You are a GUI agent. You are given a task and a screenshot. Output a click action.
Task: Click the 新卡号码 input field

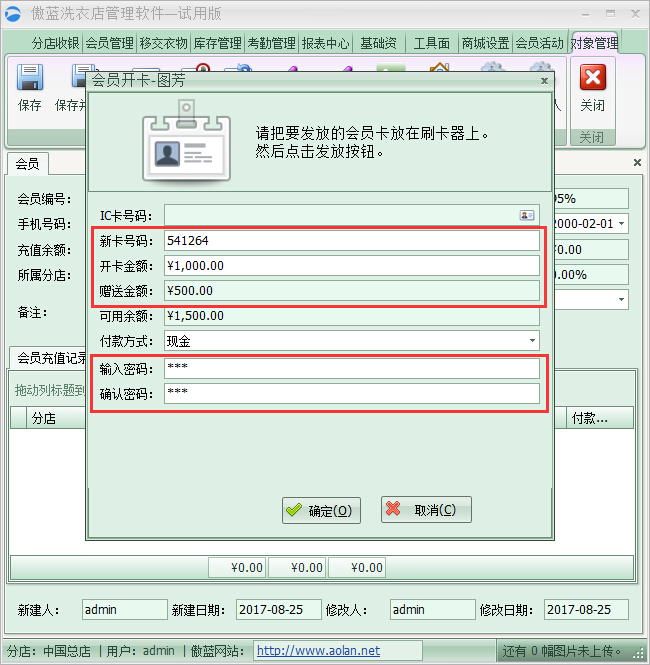pos(350,241)
